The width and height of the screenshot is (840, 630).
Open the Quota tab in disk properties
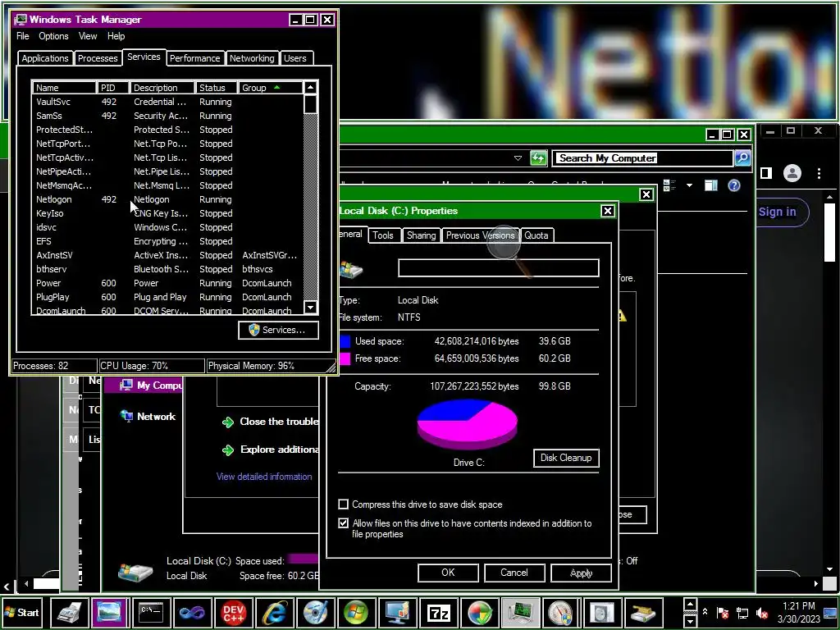536,235
